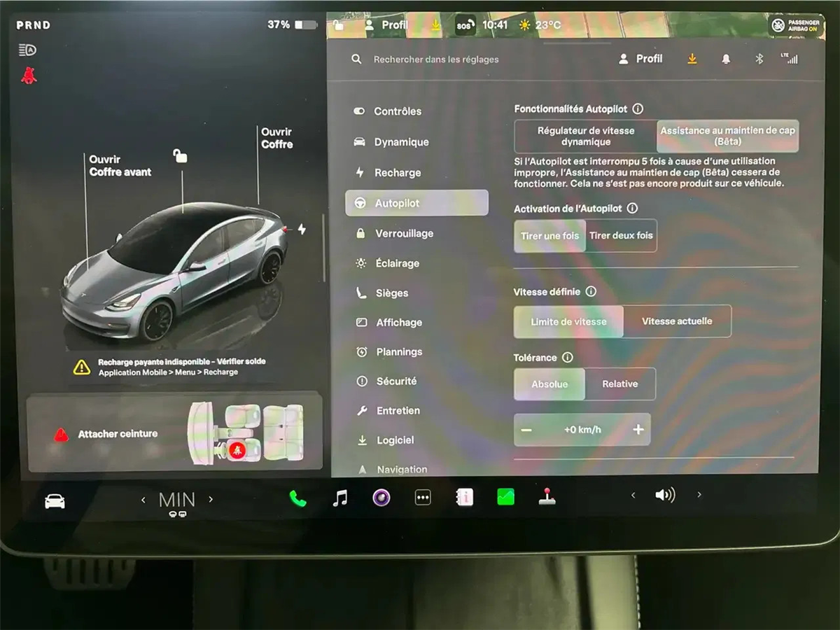
Task: Tap Ouvrir Coffre avant
Action: [x=120, y=166]
